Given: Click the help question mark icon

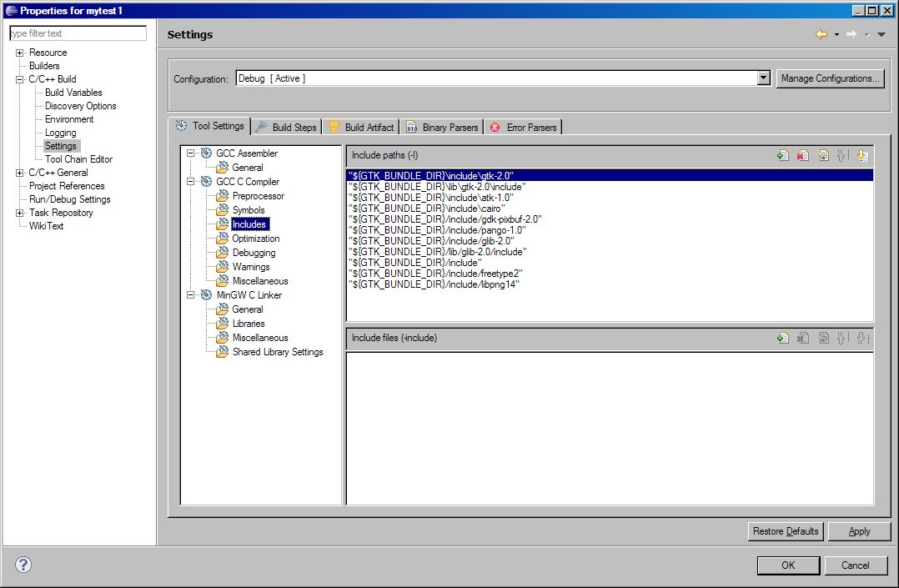Looking at the screenshot, I should pyautogui.click(x=23, y=565).
